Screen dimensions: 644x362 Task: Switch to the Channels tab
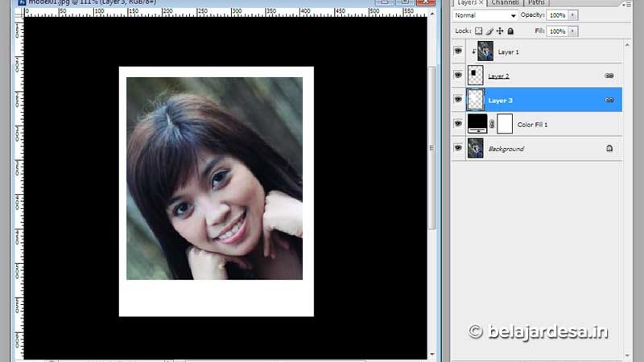[x=506, y=2]
